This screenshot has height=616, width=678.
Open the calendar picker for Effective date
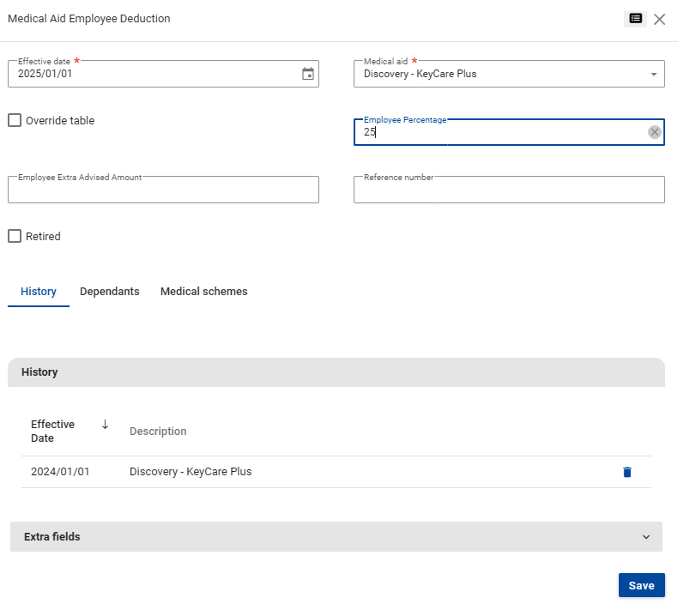308,74
